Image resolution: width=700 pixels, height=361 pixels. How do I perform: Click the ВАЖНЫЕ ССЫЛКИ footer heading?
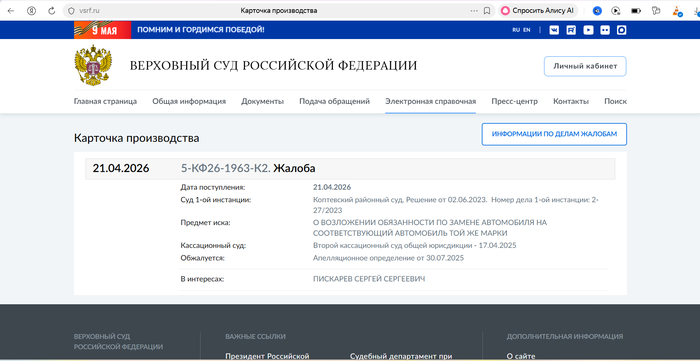(255, 336)
